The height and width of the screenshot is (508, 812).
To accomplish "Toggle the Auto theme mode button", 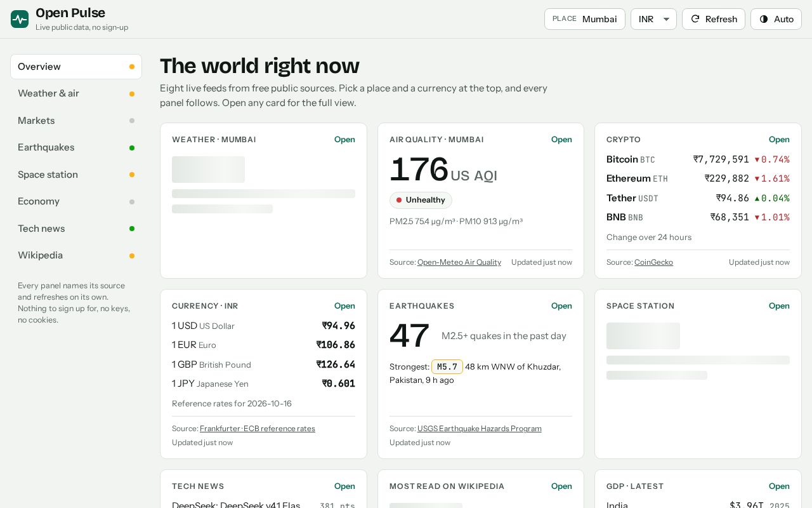I will coord(776,19).
